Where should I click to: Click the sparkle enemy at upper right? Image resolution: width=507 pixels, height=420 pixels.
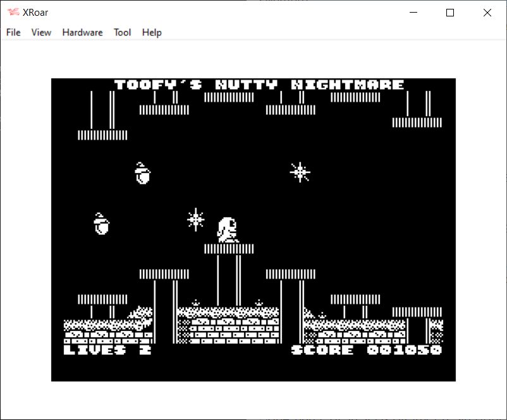(x=300, y=172)
